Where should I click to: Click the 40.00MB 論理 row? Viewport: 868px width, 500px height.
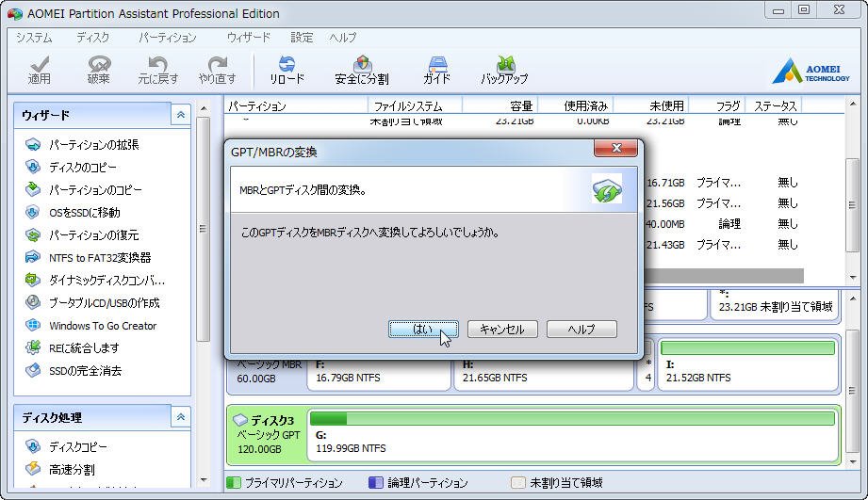[x=724, y=224]
